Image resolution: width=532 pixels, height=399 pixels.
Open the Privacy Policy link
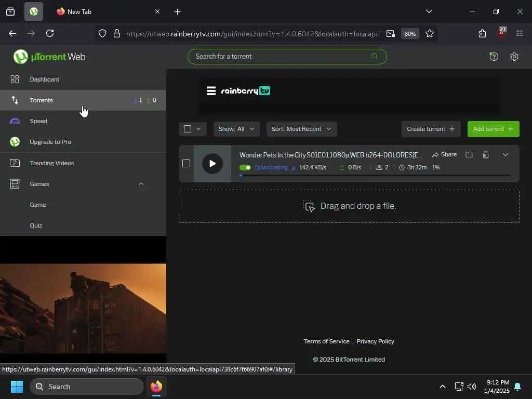click(x=375, y=341)
